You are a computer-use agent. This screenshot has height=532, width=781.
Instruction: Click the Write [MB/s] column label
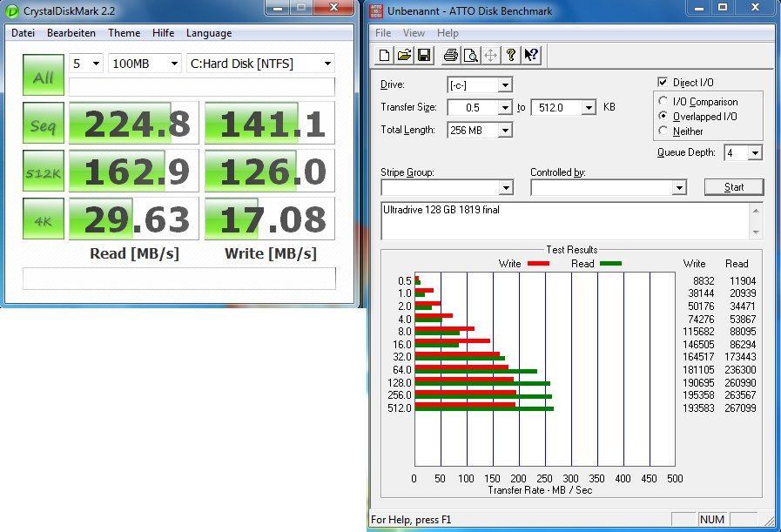271,253
